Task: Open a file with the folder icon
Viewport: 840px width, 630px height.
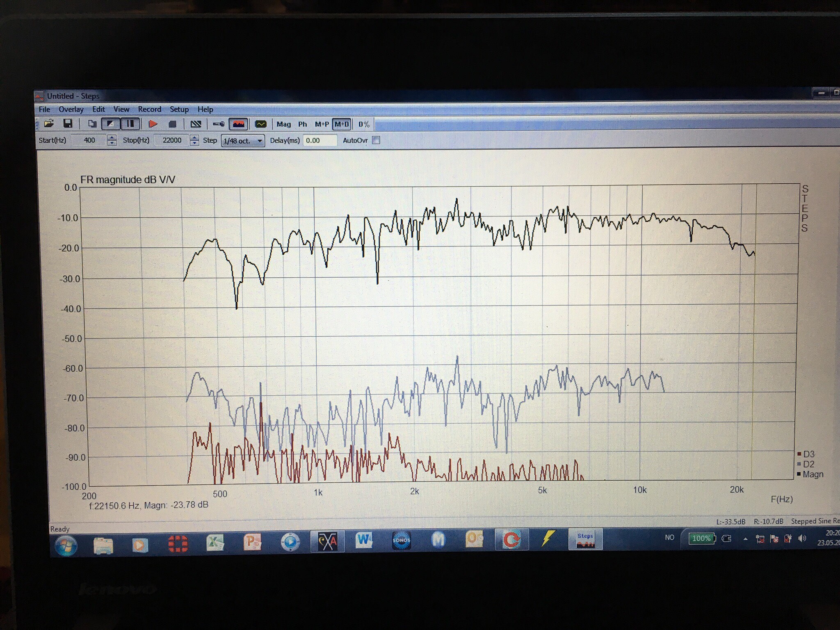Action: pyautogui.click(x=49, y=123)
